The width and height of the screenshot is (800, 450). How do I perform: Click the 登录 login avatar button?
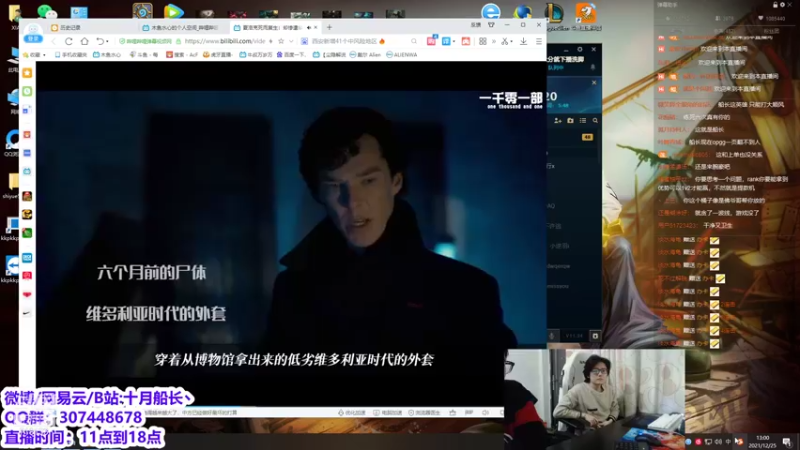click(33, 34)
